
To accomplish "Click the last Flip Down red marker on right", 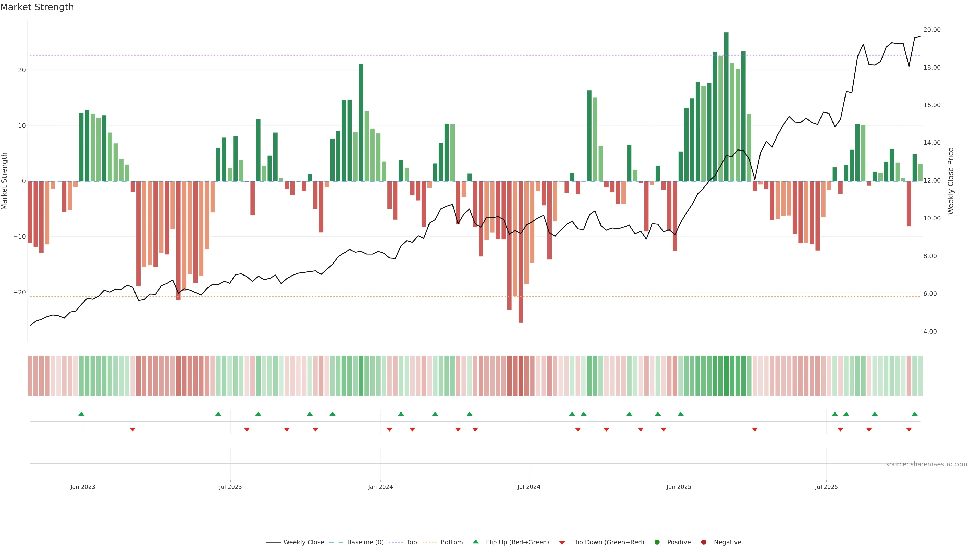I will pos(909,429).
